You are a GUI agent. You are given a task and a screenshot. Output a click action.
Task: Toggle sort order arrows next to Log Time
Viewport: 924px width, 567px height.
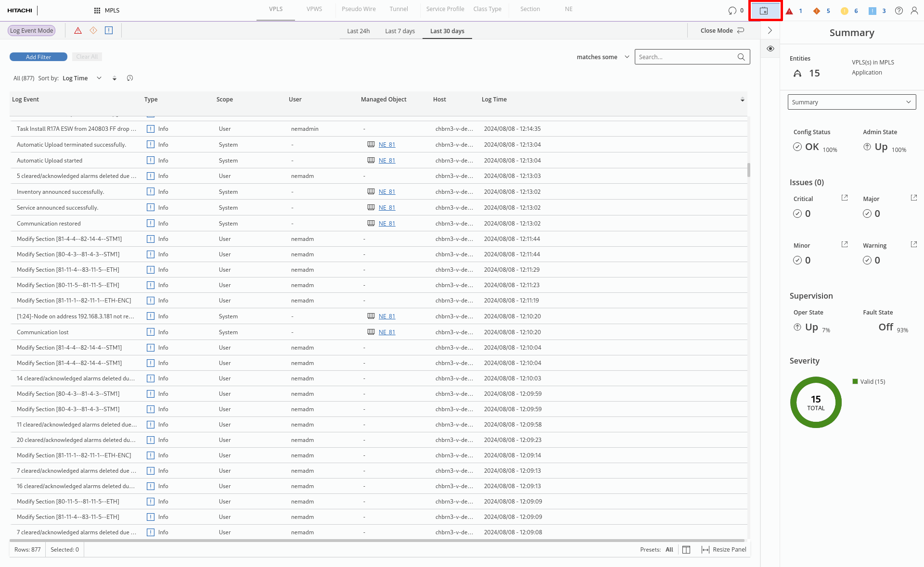[115, 78]
